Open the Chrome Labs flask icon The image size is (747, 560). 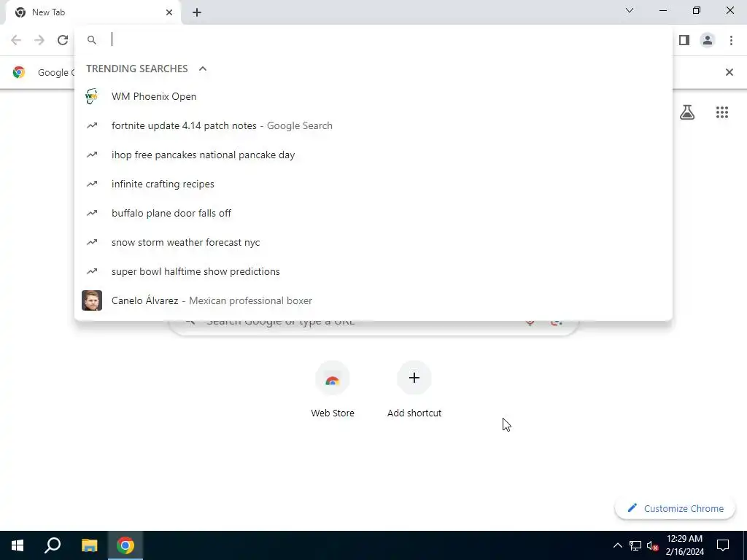(x=687, y=112)
